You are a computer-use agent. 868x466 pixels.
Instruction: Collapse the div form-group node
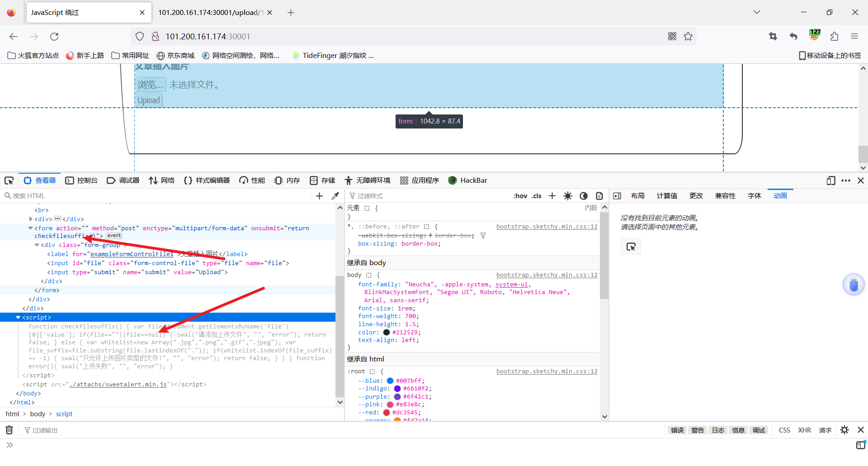37,245
